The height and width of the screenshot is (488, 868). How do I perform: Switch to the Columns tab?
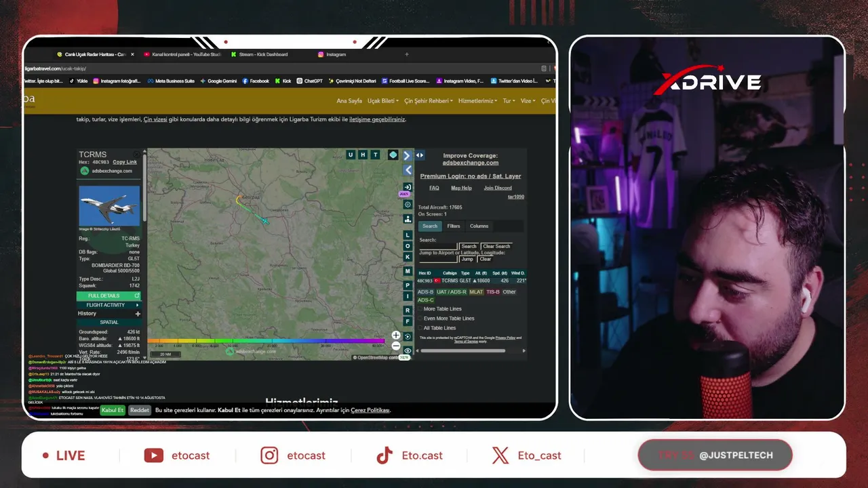point(479,226)
